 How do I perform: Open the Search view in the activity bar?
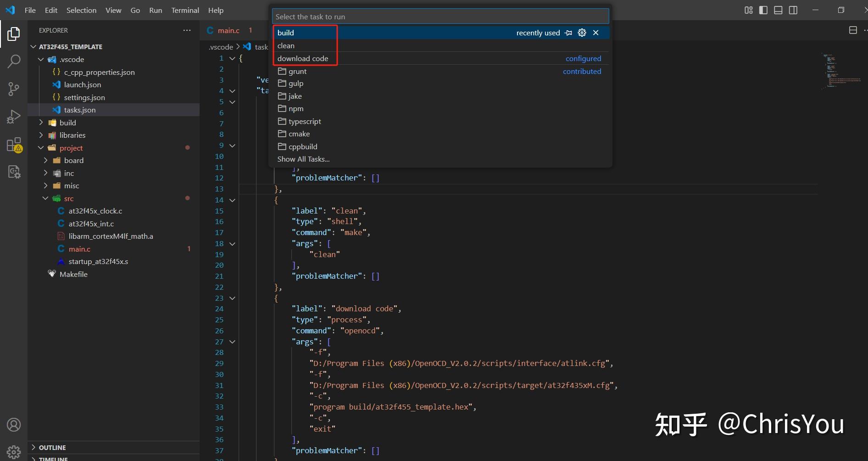[x=14, y=61]
